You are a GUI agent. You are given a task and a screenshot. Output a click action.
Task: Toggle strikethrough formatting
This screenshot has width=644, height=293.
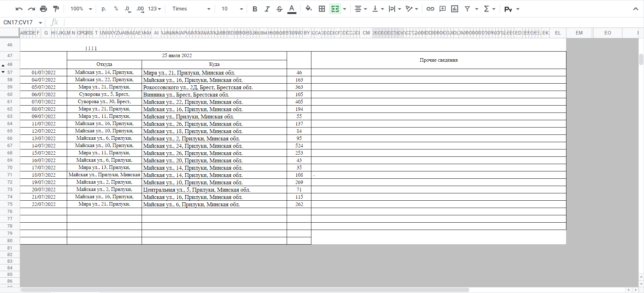coord(279,9)
